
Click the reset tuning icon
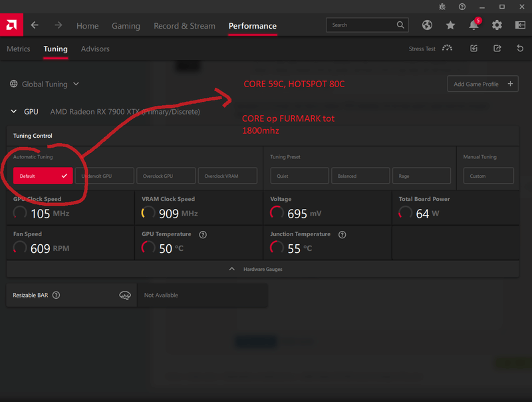520,48
